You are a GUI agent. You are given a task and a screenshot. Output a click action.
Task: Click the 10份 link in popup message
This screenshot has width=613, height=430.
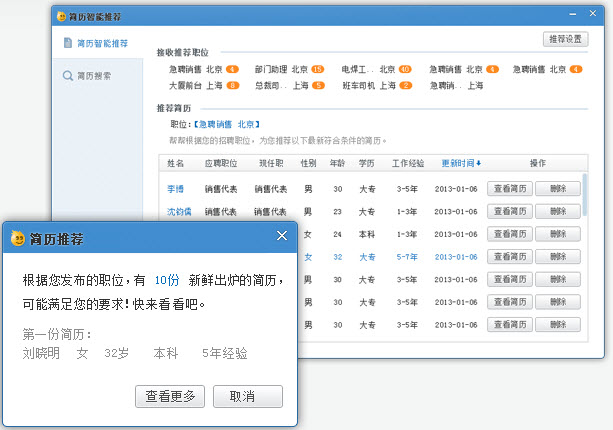pyautogui.click(x=167, y=282)
